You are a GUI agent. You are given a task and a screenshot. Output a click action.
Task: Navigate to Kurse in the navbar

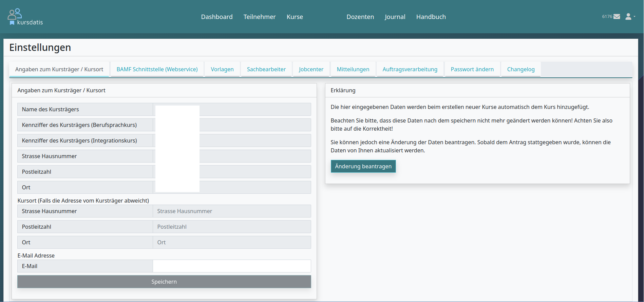295,17
